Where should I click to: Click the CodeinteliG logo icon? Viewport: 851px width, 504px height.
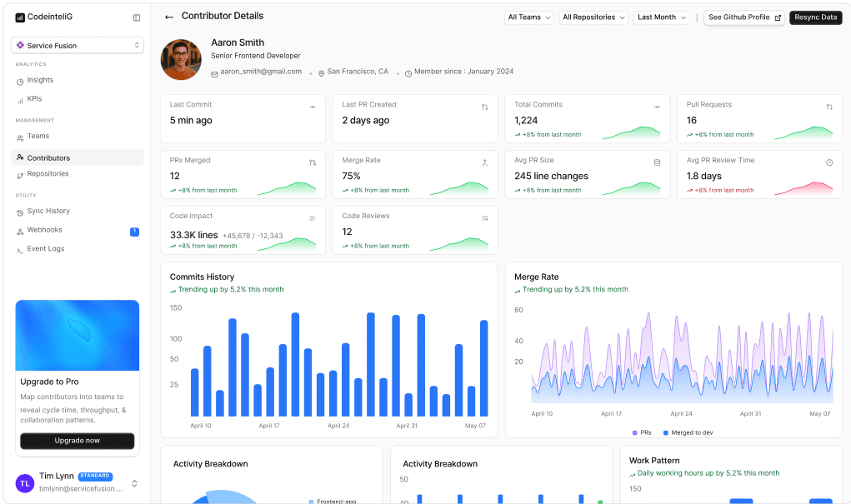point(20,17)
